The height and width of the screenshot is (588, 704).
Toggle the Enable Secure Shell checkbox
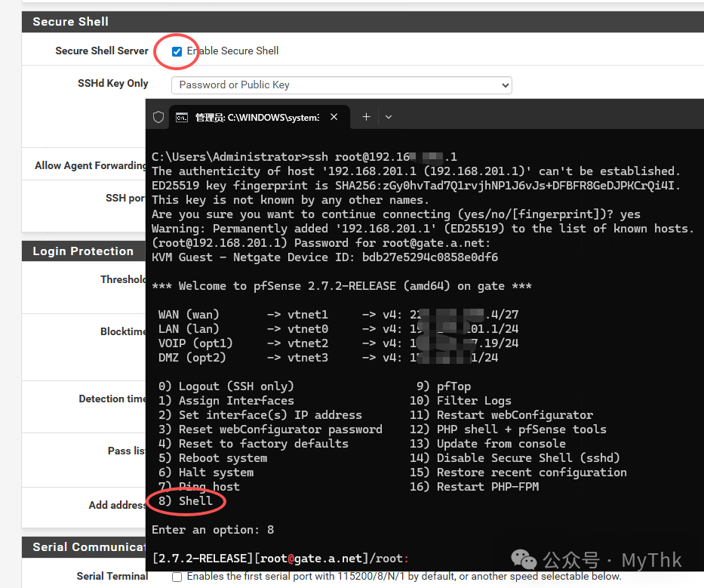coord(177,51)
